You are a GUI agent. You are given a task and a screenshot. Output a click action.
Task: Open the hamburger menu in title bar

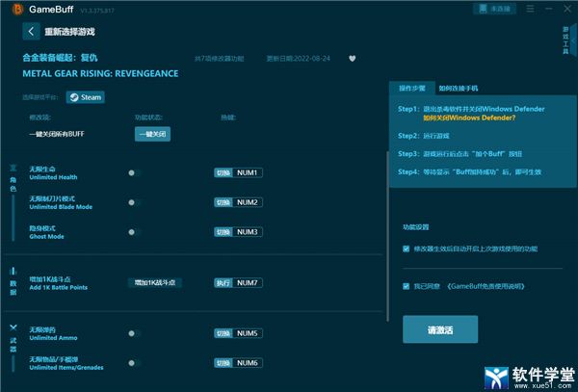[530, 9]
